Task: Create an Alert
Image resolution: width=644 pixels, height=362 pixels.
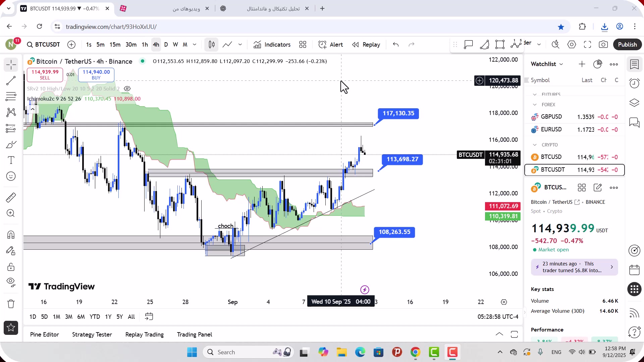Action: click(331, 45)
